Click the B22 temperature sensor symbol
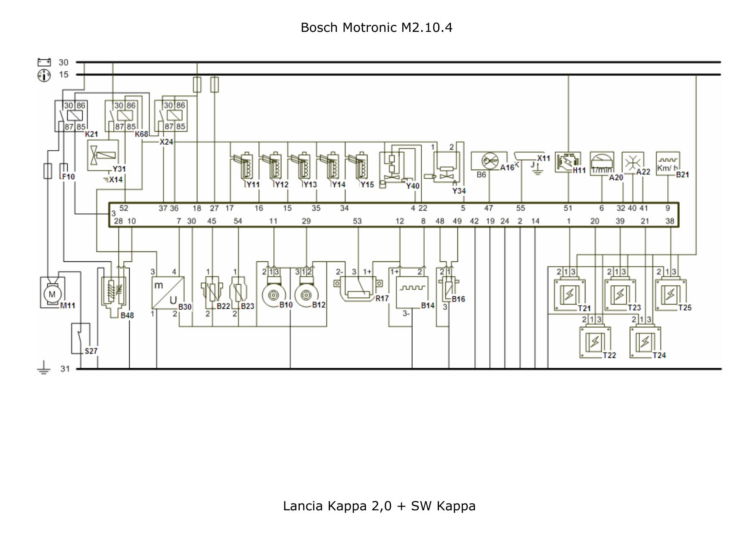Image resolution: width=756 pixels, height=534 pixels. point(212,292)
